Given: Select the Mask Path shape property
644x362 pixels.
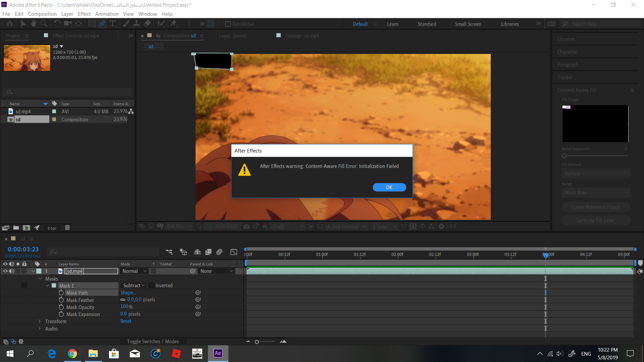Looking at the screenshot, I should (128, 293).
